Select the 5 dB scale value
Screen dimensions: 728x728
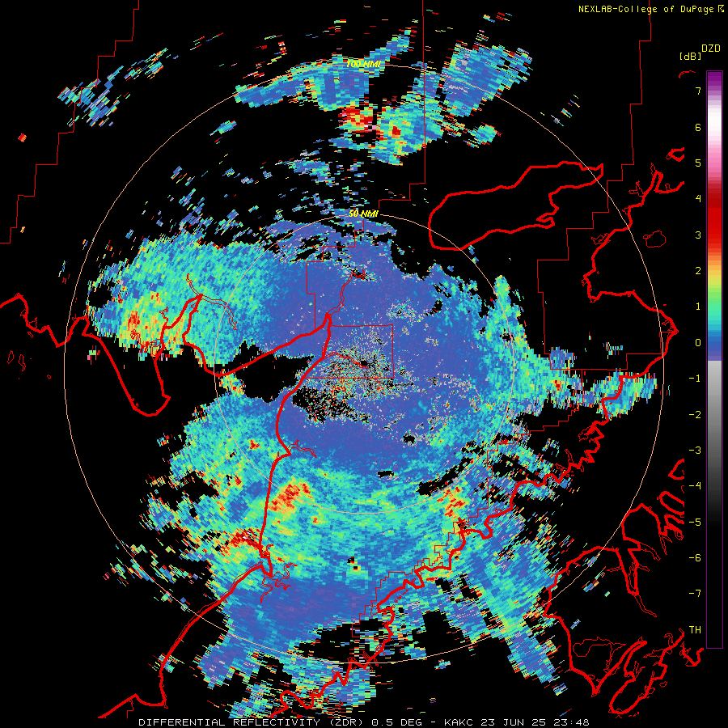[698, 163]
